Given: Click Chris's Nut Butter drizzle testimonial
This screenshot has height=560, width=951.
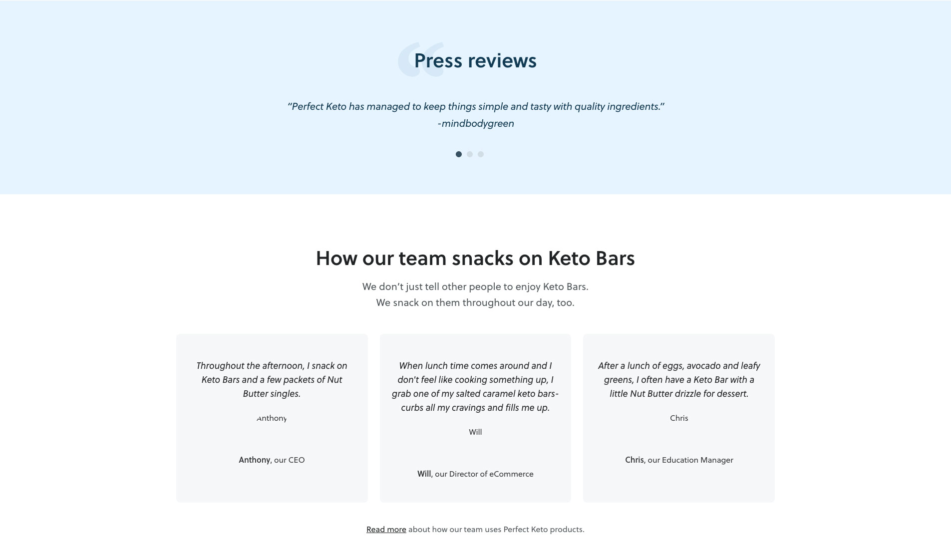Looking at the screenshot, I should pos(679,380).
